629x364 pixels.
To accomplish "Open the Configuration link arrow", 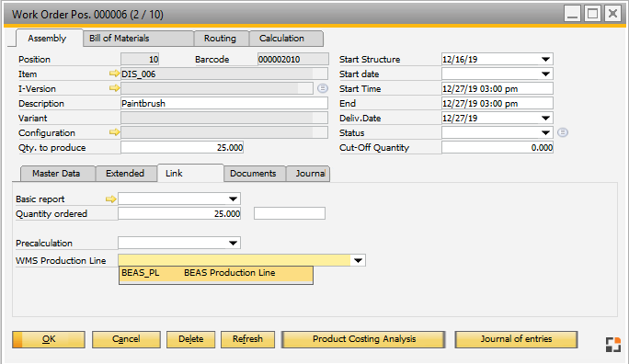I will [x=114, y=132].
